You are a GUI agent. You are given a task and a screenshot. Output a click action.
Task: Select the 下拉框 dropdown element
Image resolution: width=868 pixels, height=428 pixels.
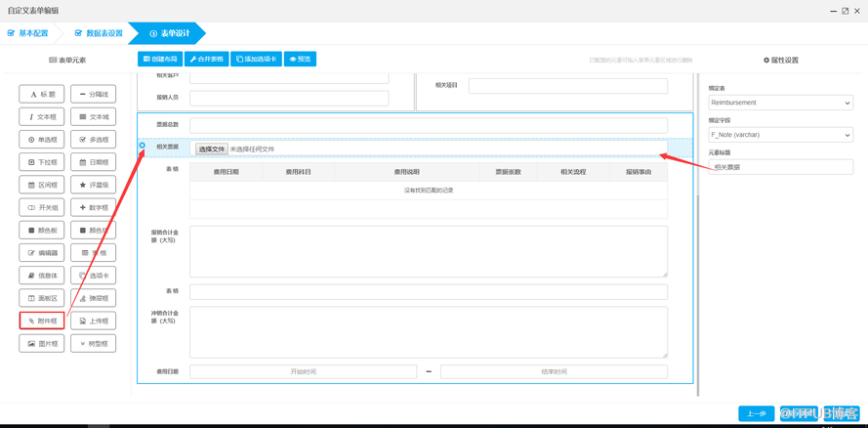point(42,162)
